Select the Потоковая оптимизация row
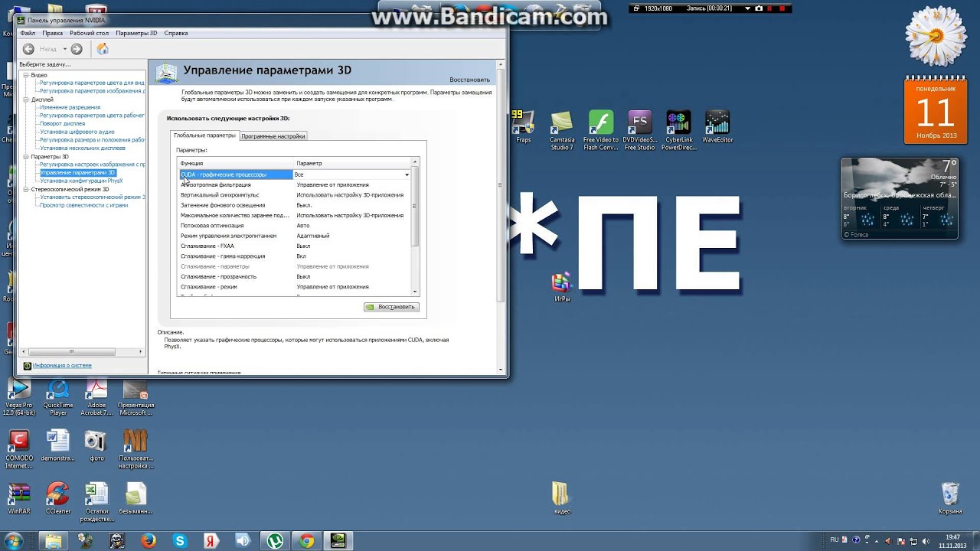The width and height of the screenshot is (980, 551). click(295, 226)
